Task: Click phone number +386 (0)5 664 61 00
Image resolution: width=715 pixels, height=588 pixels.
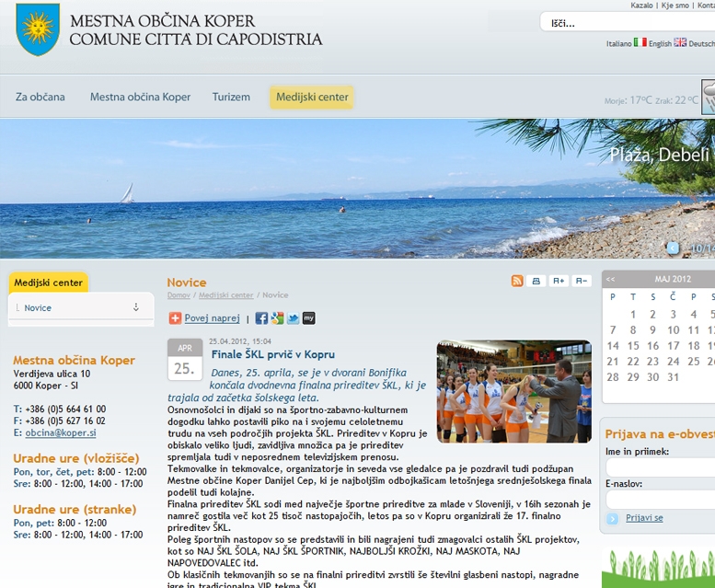Action: 65,409
